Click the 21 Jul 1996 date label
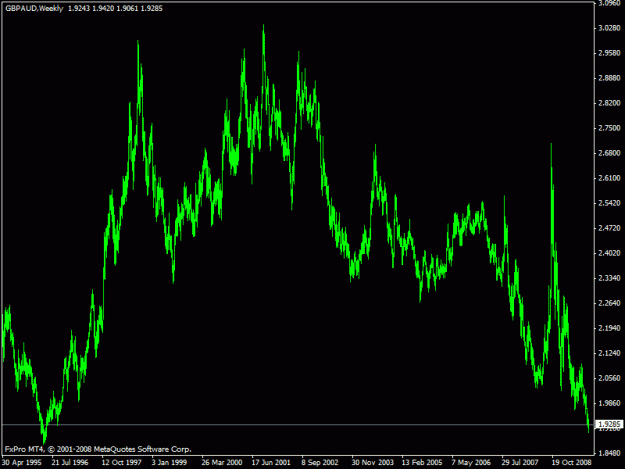 coord(70,463)
